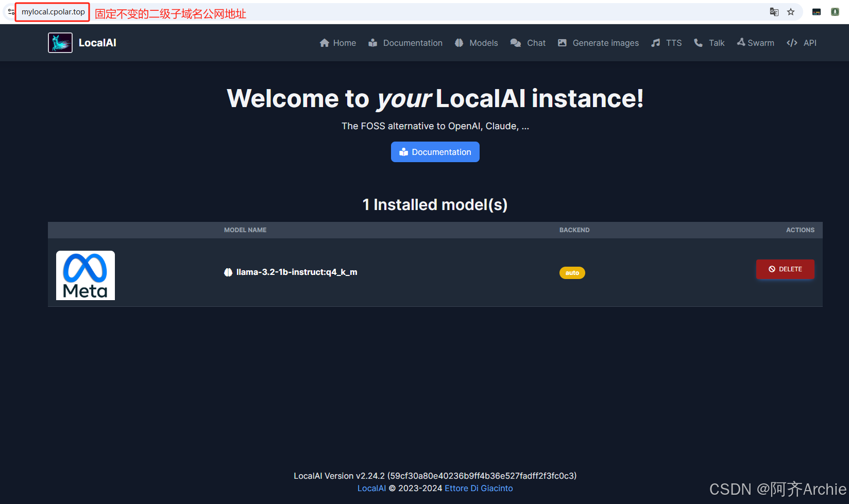Open the Chat page
Screen dimensions: 849x504
point(528,43)
